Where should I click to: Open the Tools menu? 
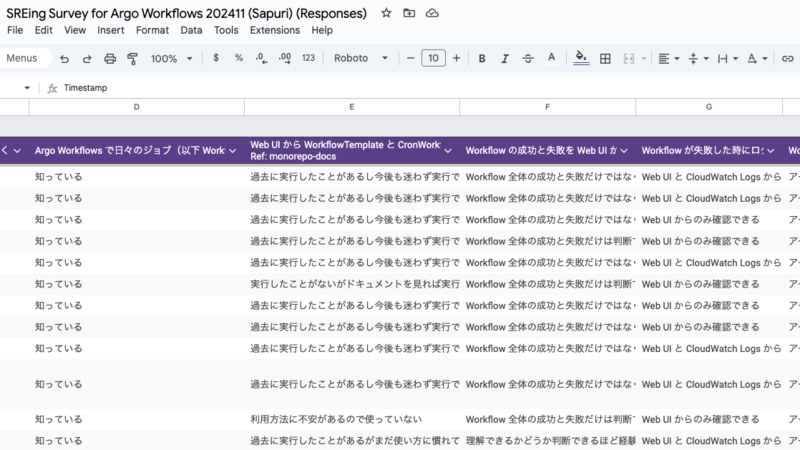point(226,30)
